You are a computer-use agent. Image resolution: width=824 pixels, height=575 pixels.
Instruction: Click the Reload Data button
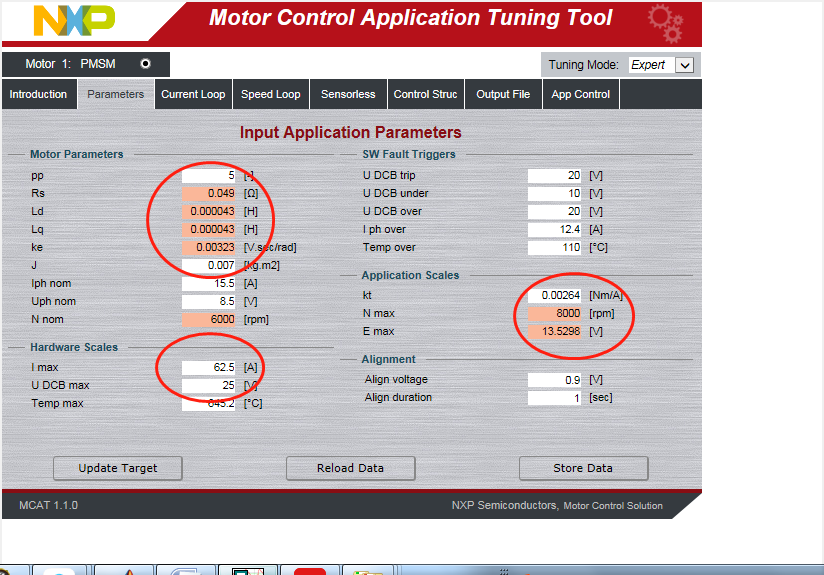(351, 468)
